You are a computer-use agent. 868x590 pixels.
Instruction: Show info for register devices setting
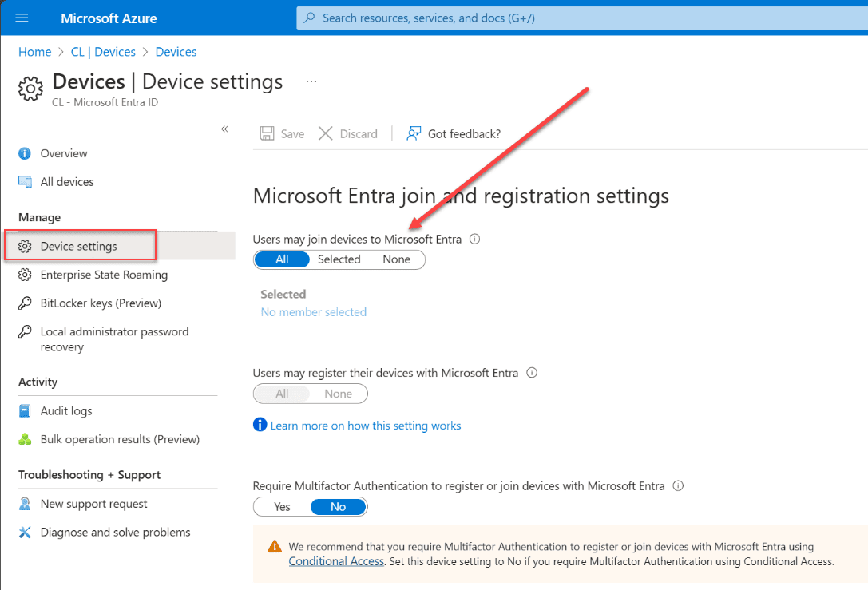[x=532, y=373]
